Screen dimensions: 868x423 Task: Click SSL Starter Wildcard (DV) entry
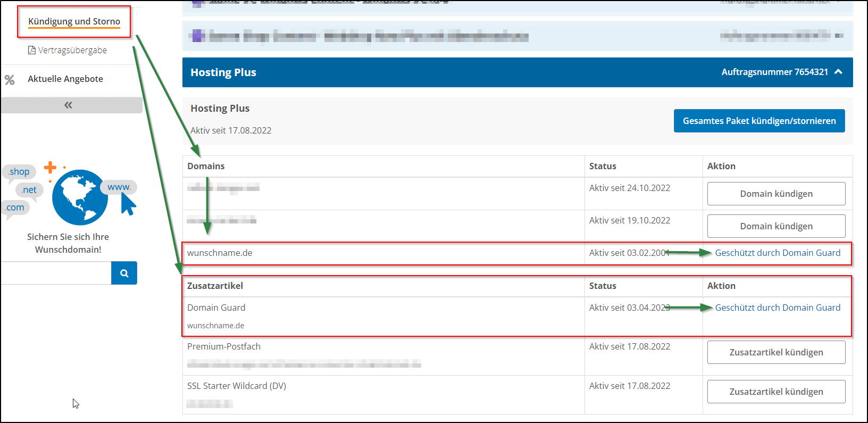pos(237,386)
